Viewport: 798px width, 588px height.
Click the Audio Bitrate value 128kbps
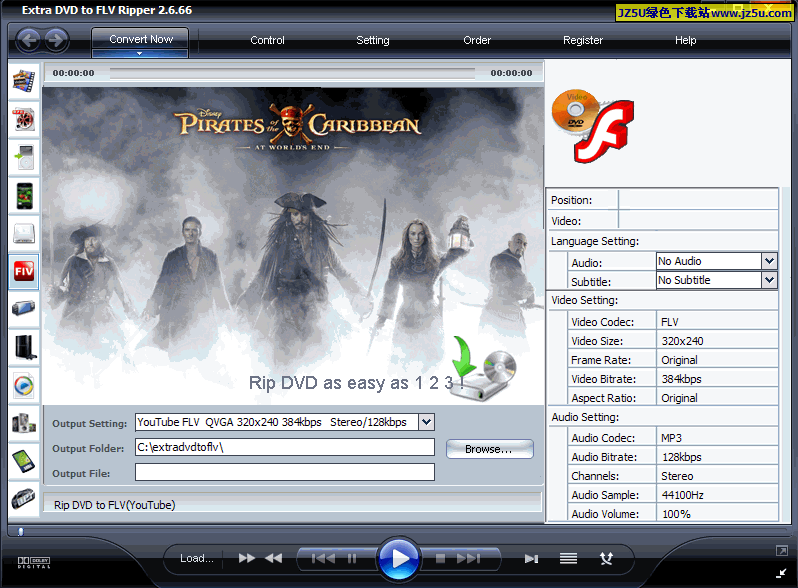click(681, 457)
